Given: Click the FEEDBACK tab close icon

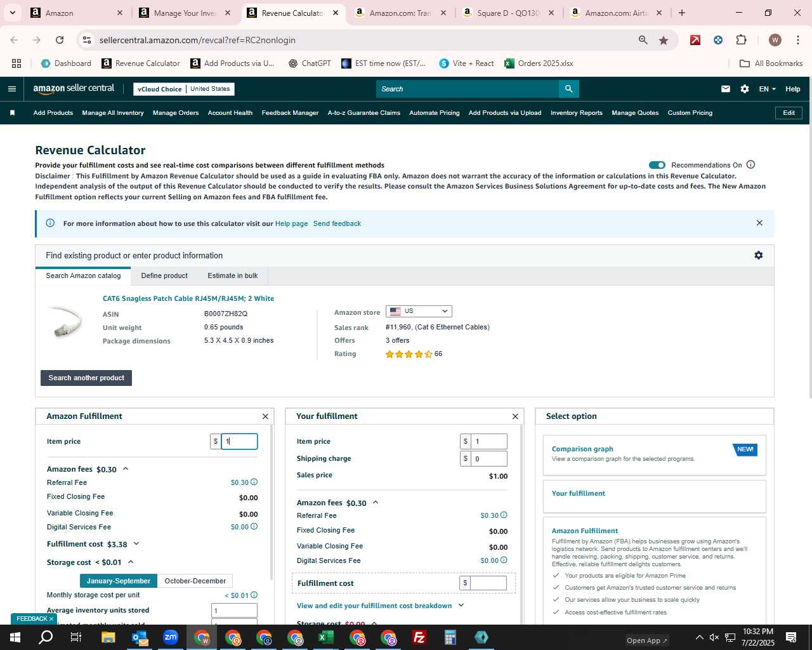Looking at the screenshot, I should [x=51, y=619].
